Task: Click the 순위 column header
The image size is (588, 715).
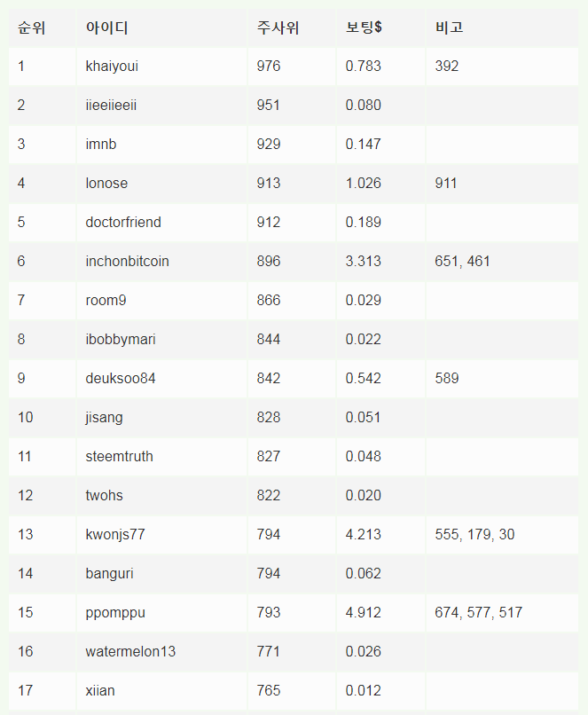Action: 31,27
